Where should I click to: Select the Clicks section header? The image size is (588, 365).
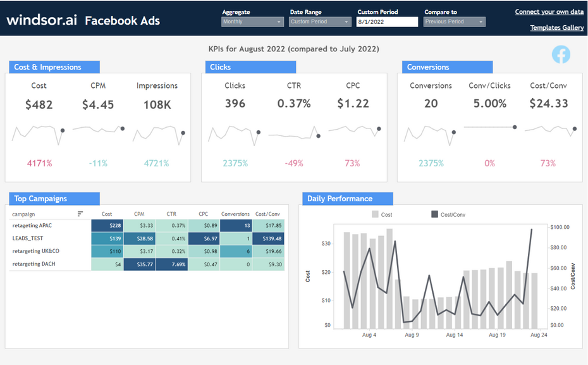tap(250, 67)
